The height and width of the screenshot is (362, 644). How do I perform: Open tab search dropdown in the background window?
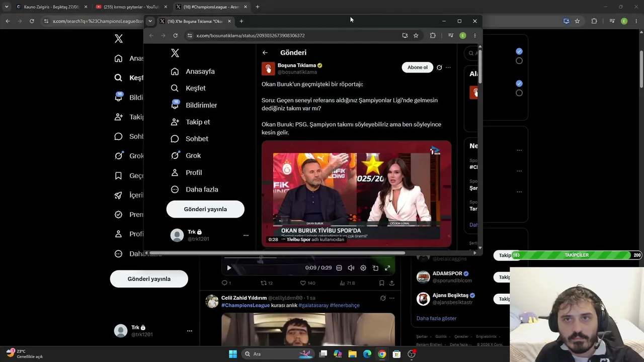[x=7, y=7]
